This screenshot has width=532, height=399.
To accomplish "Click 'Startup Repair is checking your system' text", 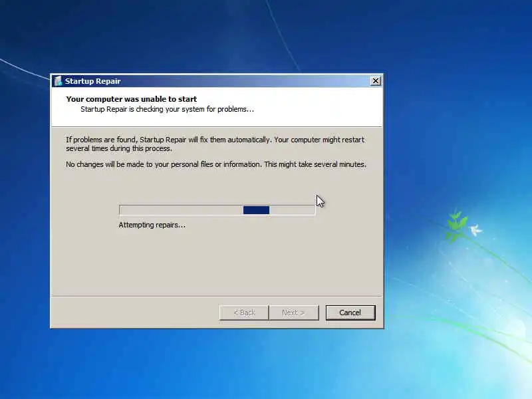I will point(167,109).
